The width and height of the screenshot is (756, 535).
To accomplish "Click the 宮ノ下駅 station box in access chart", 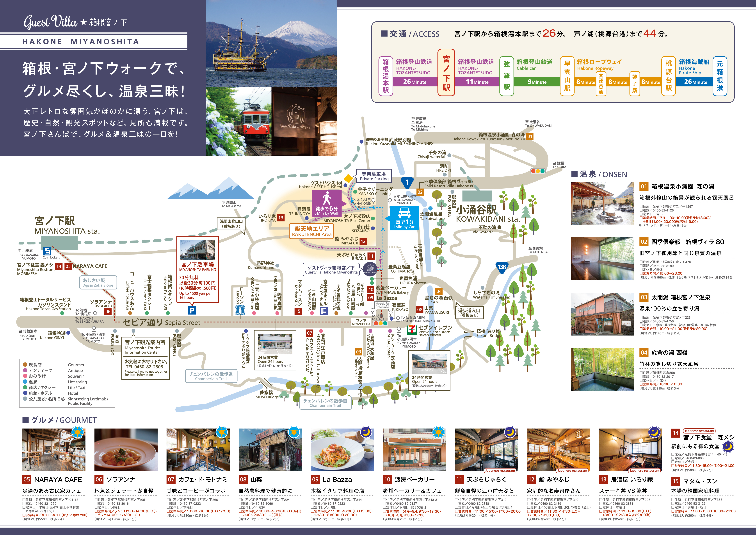I will tap(446, 72).
